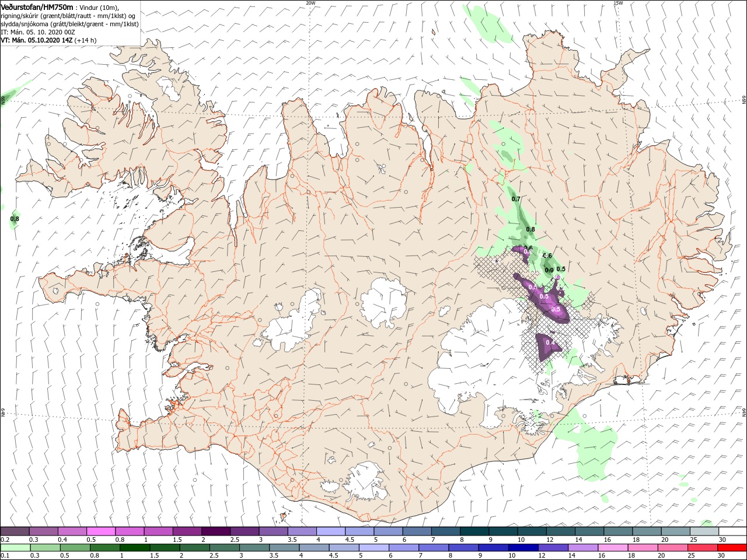
Task: Select the dark teal 8 mm snow swatch
Action: 474,531
